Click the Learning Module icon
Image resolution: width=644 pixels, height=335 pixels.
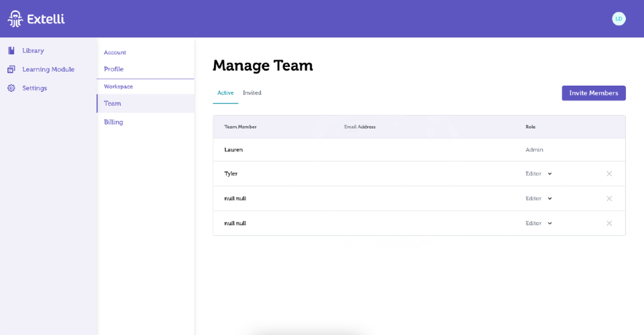11,69
